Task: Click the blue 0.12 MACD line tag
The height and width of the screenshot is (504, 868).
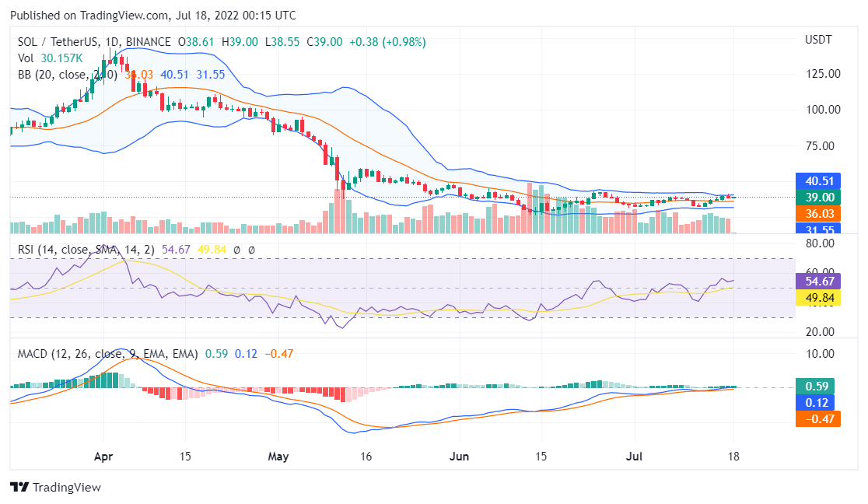Action: coord(819,402)
